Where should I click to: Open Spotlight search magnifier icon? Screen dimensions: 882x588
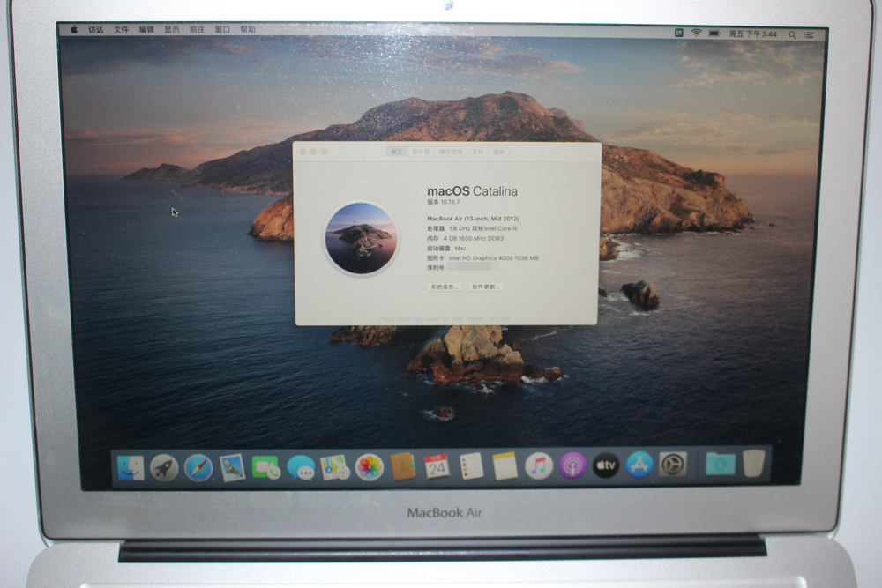792,35
